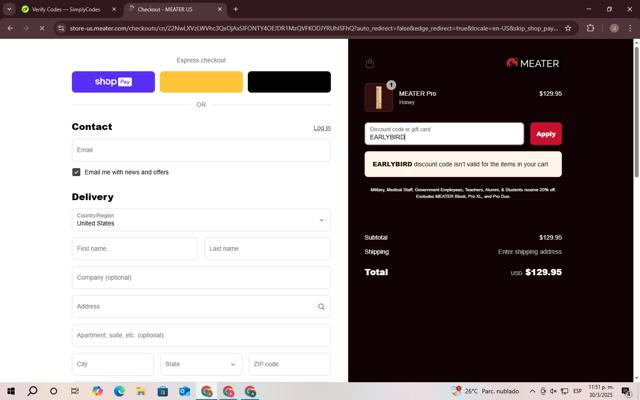Click the ESP language indicator

point(578,391)
